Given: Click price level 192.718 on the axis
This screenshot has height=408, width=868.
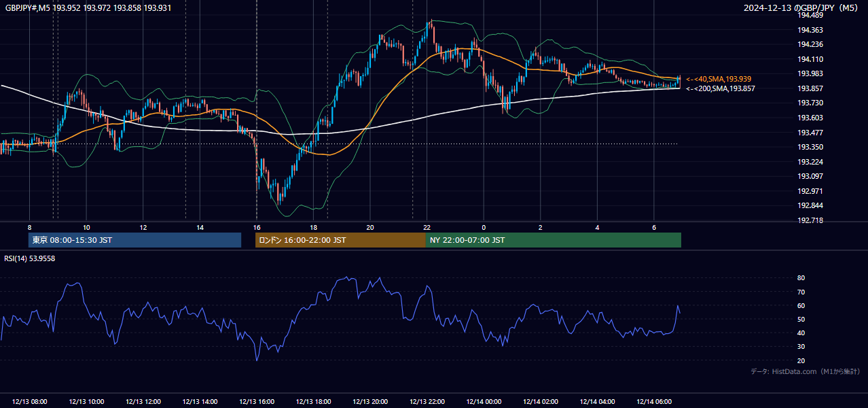Looking at the screenshot, I should 810,220.
